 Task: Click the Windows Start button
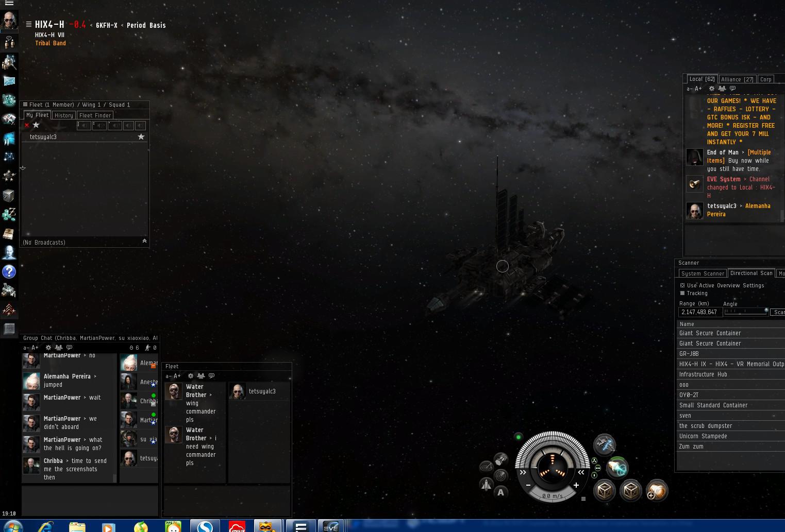tap(12, 526)
